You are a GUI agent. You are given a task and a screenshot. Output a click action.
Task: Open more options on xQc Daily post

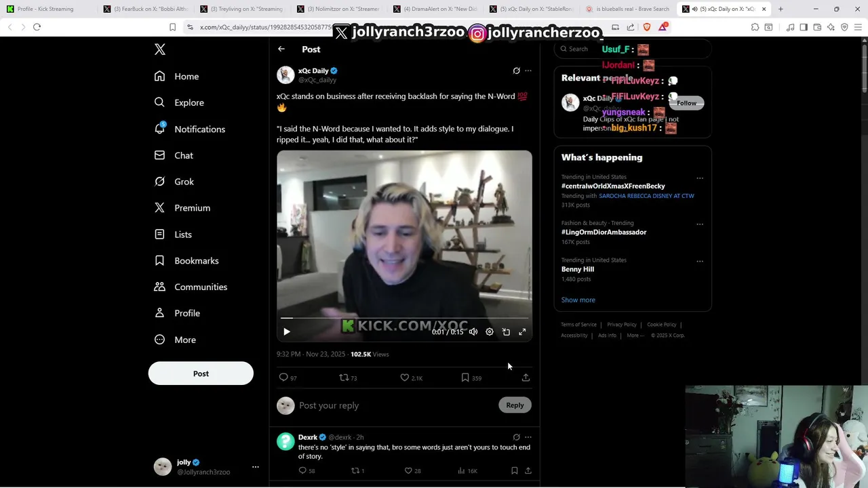point(528,70)
